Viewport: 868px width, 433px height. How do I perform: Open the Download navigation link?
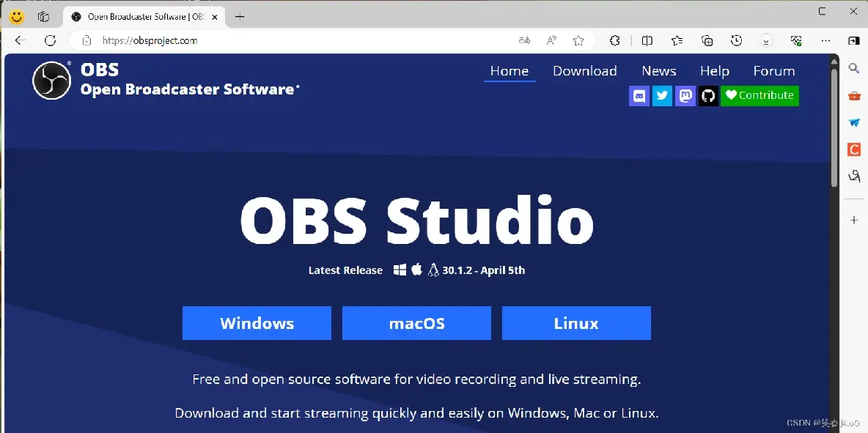pos(584,71)
